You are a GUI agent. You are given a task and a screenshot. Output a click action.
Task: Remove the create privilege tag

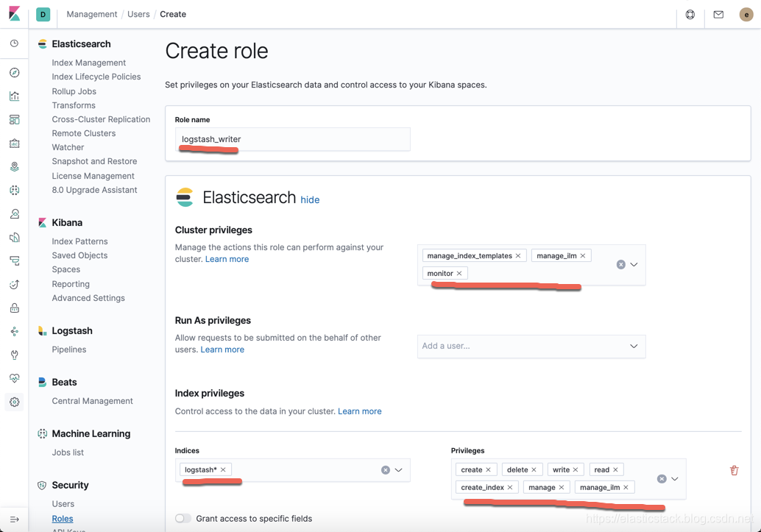pos(488,469)
